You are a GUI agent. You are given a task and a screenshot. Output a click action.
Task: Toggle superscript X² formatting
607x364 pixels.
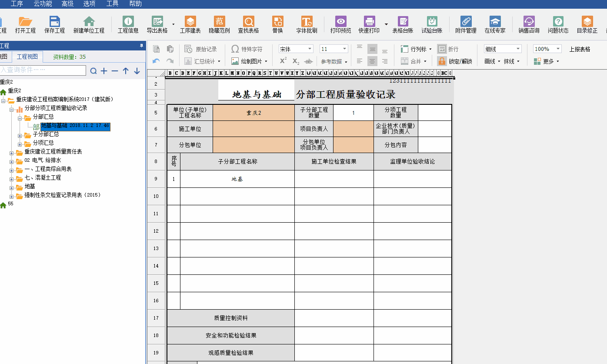(283, 61)
